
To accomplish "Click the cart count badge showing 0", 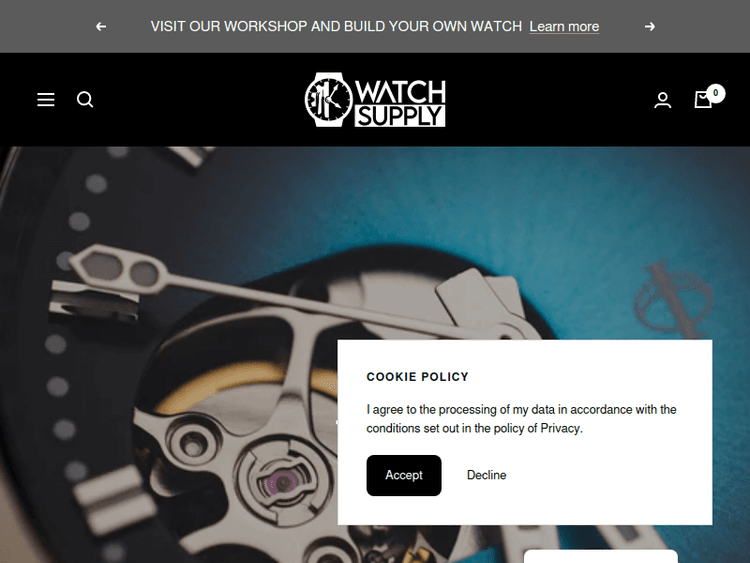I will 716,93.
